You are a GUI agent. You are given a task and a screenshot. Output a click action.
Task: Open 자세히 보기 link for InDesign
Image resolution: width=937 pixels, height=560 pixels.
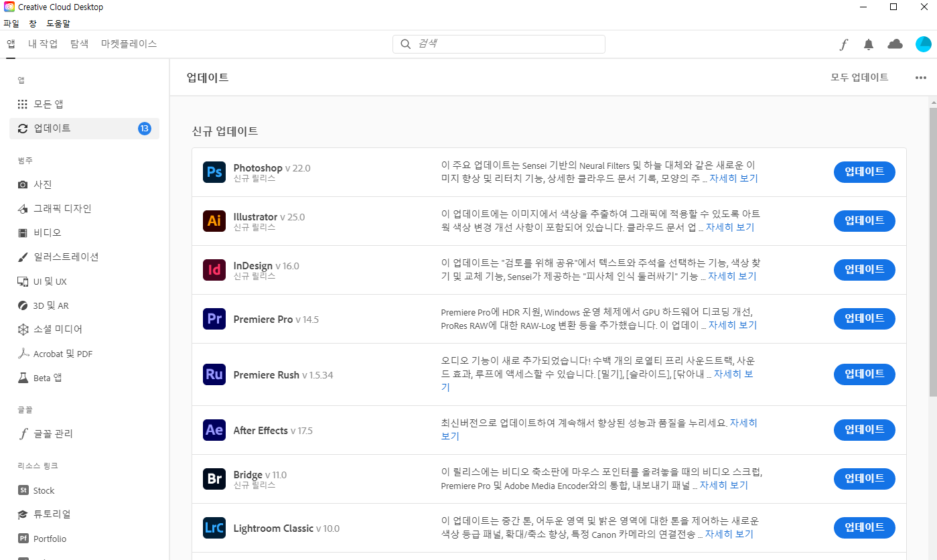click(x=732, y=277)
